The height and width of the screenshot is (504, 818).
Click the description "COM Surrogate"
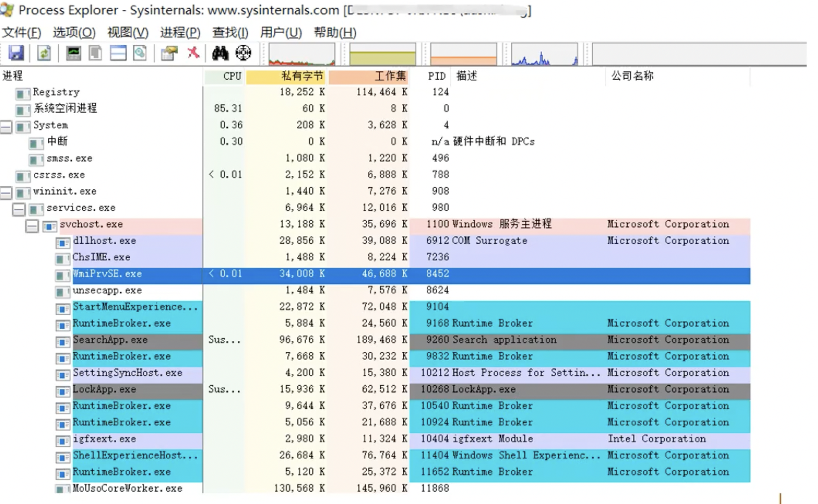pos(490,241)
